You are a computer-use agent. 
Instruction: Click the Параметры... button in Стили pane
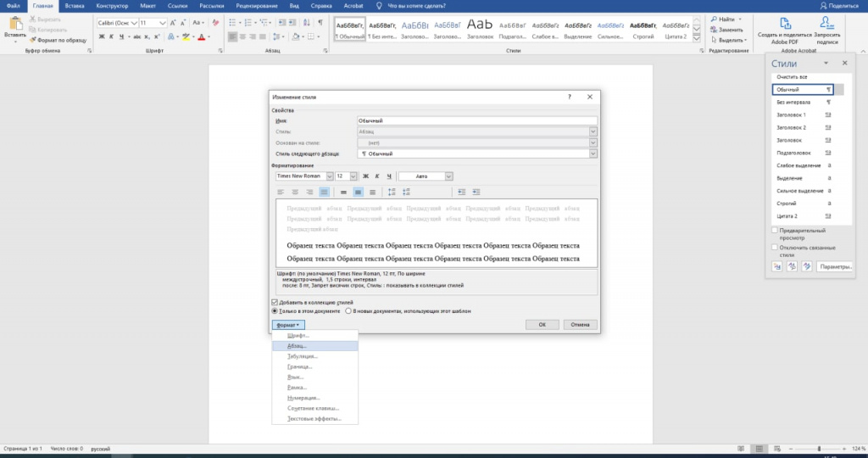835,267
